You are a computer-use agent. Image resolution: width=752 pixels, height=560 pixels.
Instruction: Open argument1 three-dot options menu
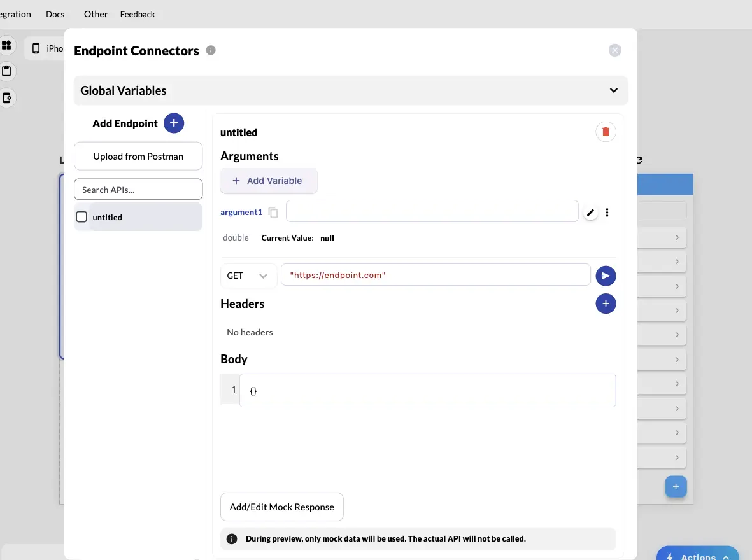click(607, 213)
